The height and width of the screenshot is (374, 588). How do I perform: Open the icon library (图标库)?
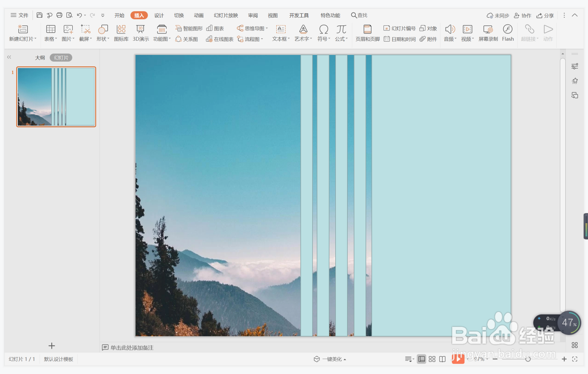(121, 33)
